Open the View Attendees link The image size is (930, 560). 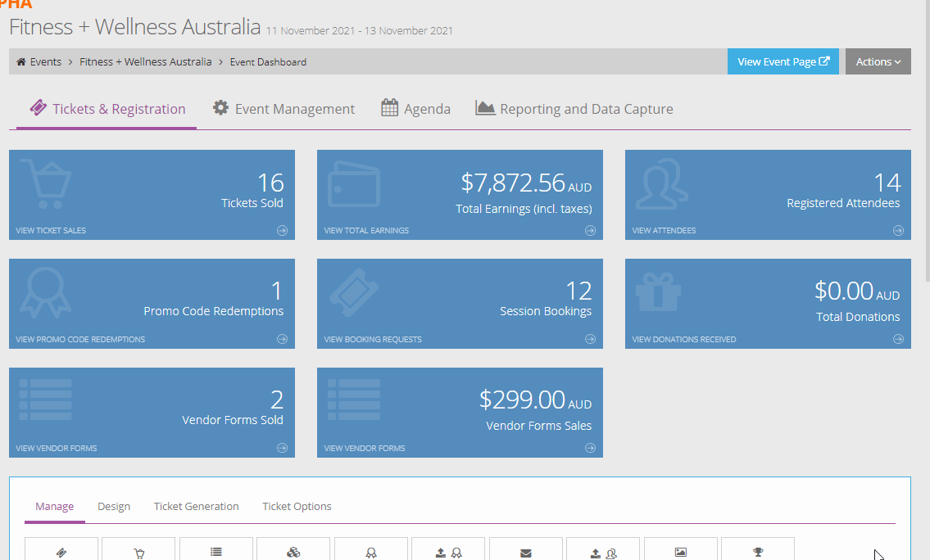click(x=664, y=231)
